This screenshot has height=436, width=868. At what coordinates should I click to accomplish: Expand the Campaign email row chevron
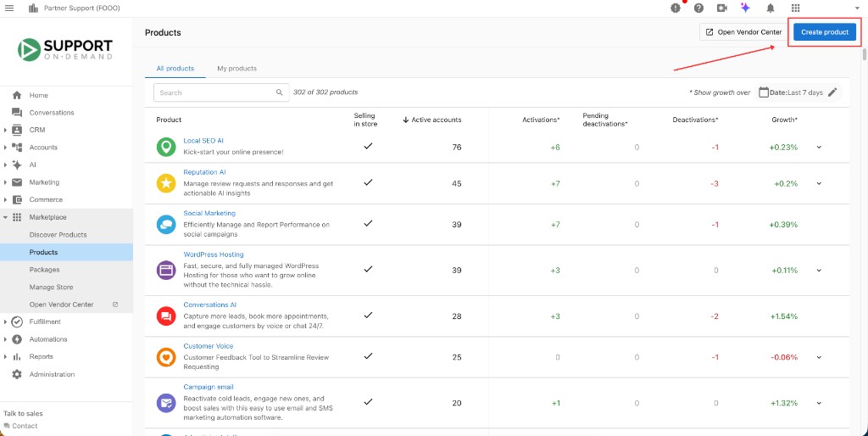820,403
